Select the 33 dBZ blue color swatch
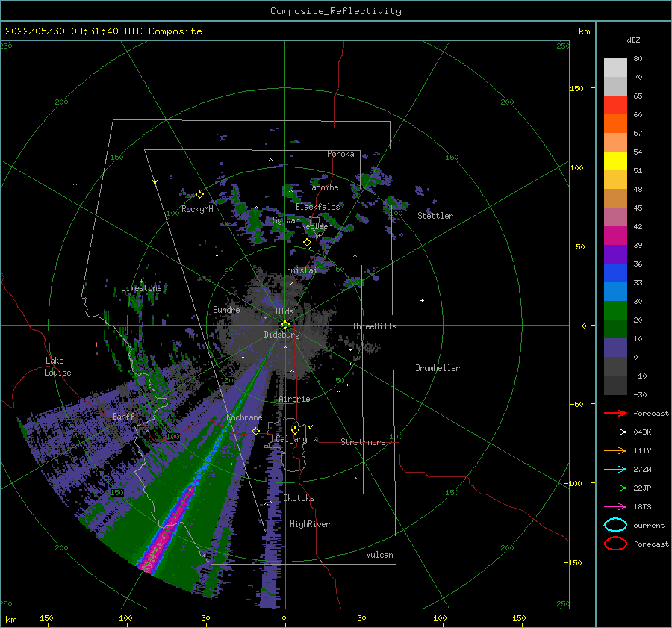Screen dimensions: 672x628 [x=615, y=291]
